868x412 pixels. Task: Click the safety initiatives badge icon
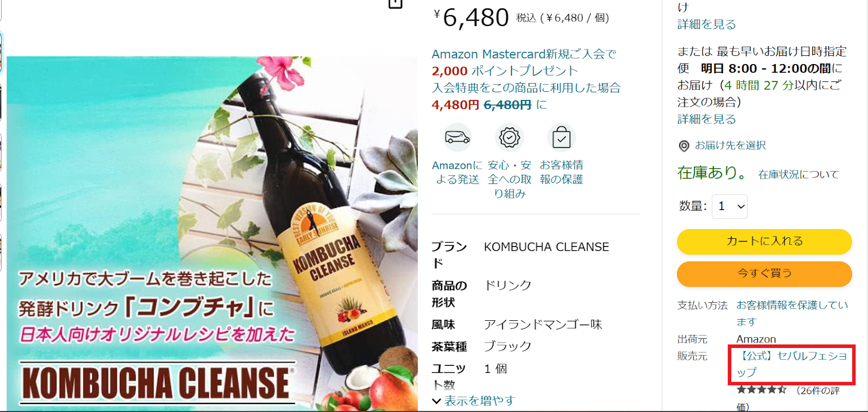tap(509, 138)
